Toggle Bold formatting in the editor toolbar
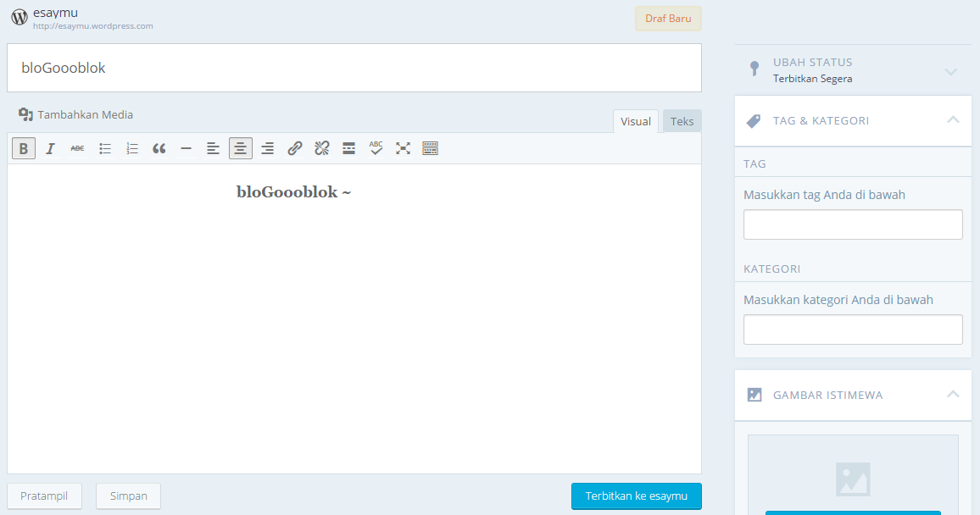 click(x=24, y=148)
